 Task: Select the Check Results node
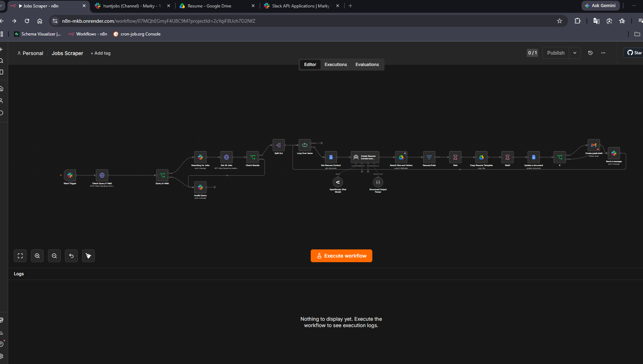(252, 157)
